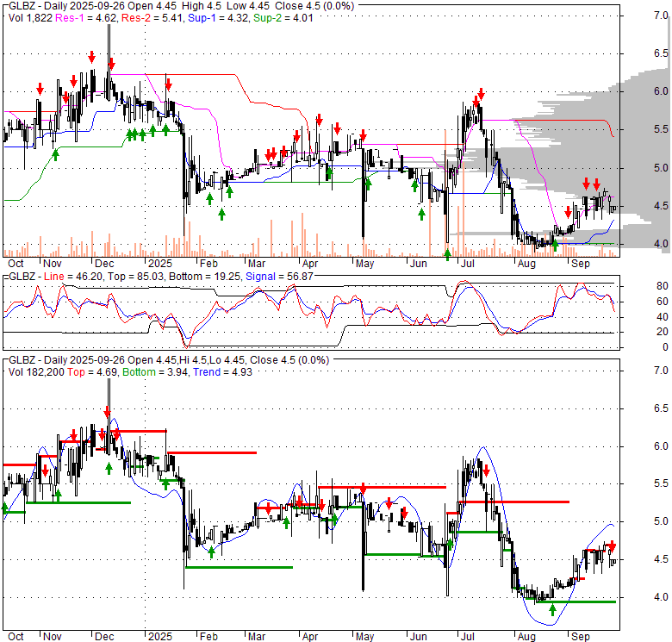
Task: Select the 4.0 price level on first chart
Action: coord(661,243)
